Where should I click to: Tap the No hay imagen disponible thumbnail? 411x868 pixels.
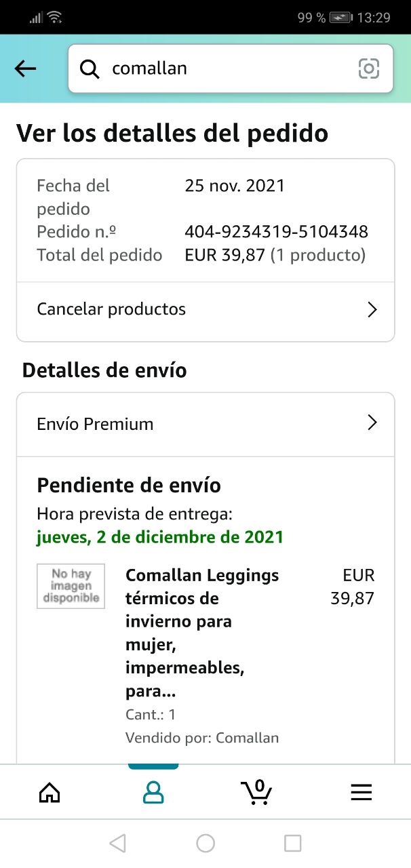[71, 586]
